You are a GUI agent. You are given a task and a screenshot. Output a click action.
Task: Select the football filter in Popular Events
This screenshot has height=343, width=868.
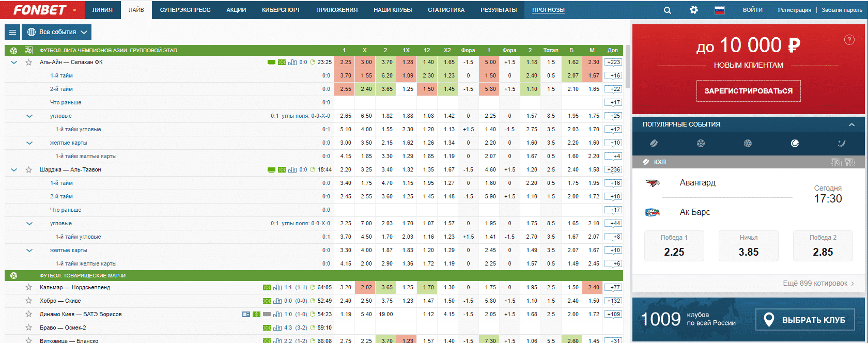point(701,143)
